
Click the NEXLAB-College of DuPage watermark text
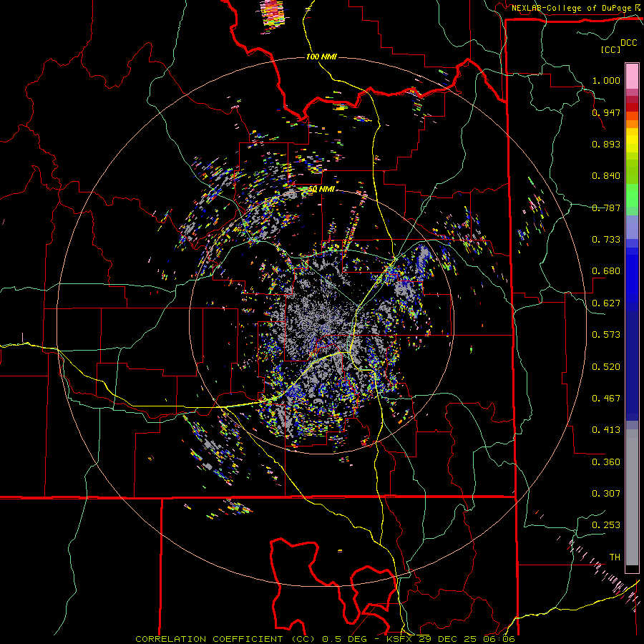(573, 8)
